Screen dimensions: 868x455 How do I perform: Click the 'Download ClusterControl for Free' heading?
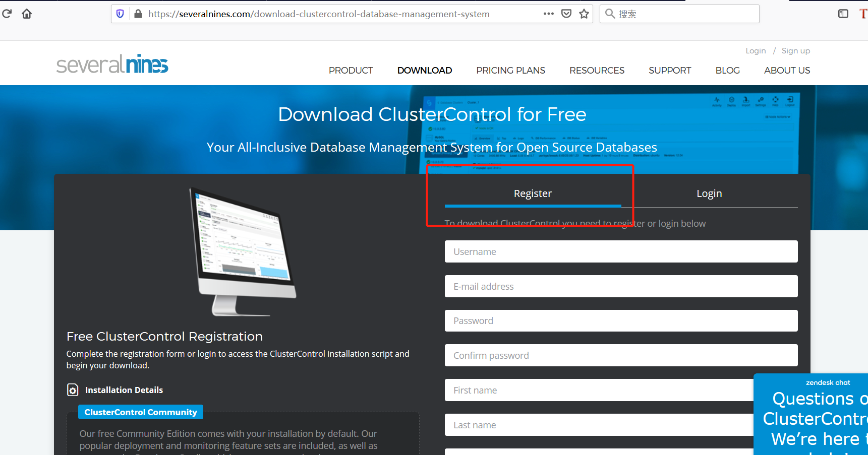click(432, 114)
